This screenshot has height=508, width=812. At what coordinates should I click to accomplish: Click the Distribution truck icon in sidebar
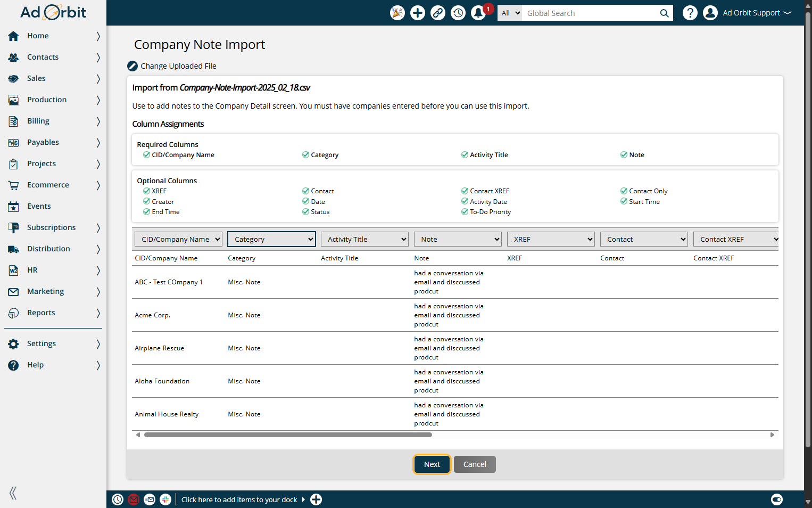[13, 249]
